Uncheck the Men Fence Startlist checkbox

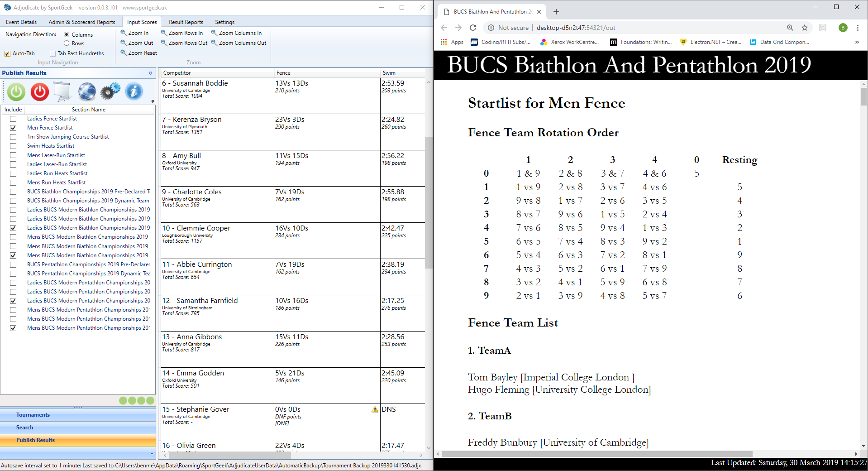tap(13, 128)
